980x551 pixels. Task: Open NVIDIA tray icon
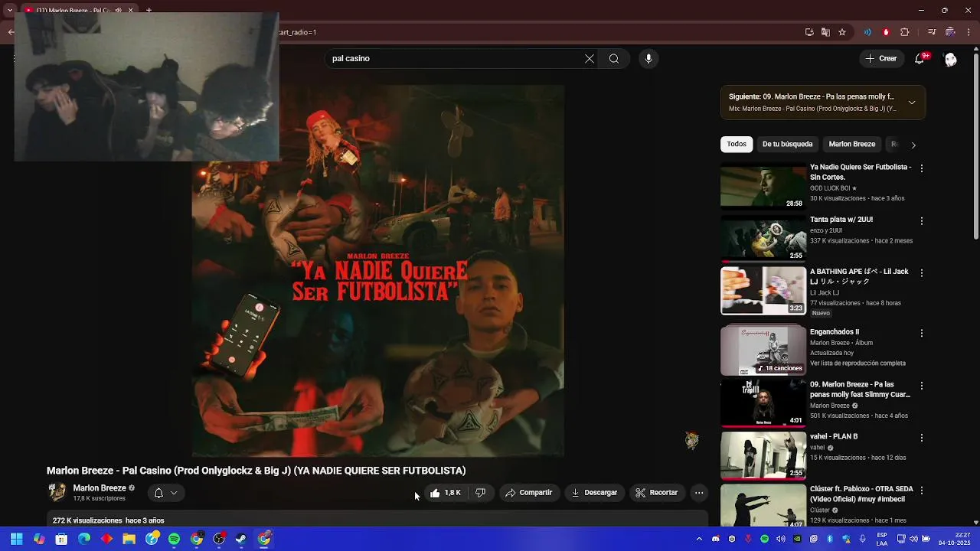click(797, 539)
